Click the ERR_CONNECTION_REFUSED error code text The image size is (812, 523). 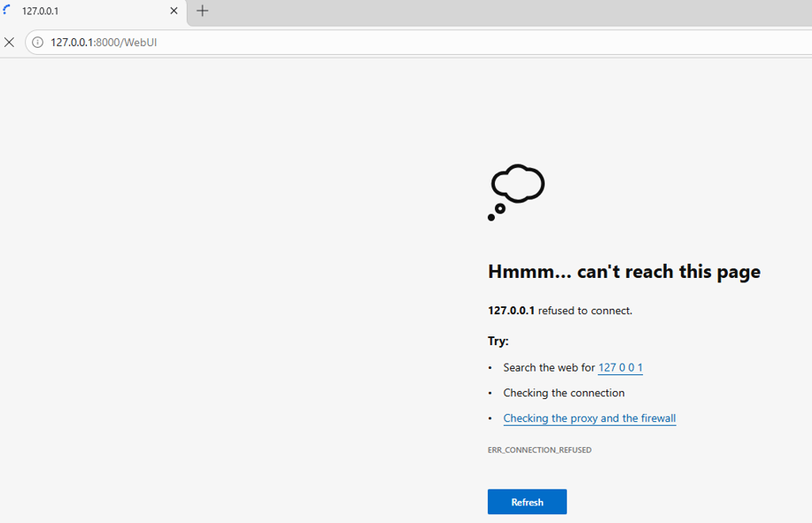[539, 450]
